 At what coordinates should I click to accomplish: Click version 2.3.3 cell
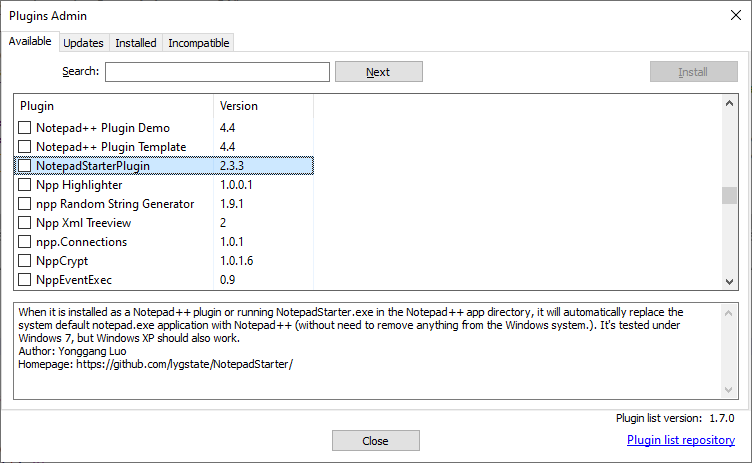[232, 166]
